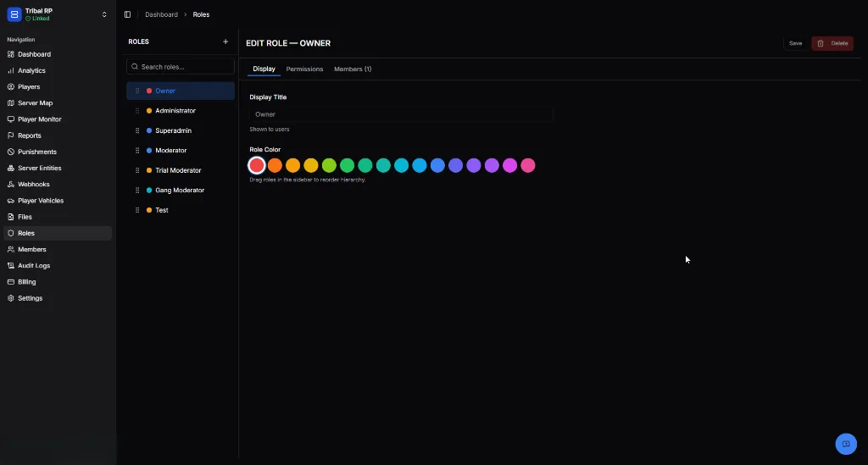The width and height of the screenshot is (868, 465).
Task: Select the Gang Moderator role
Action: coord(181,191)
